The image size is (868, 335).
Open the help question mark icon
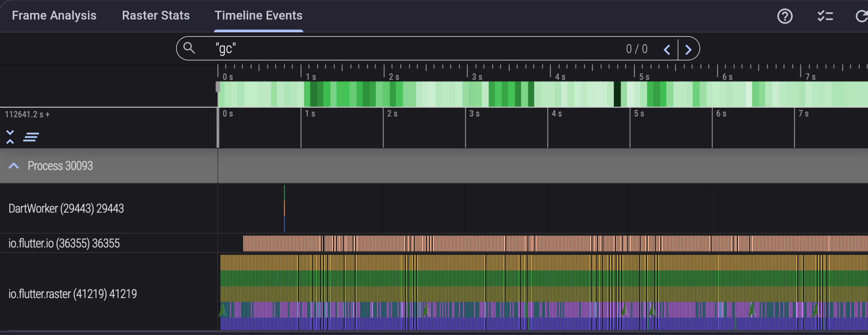(785, 16)
